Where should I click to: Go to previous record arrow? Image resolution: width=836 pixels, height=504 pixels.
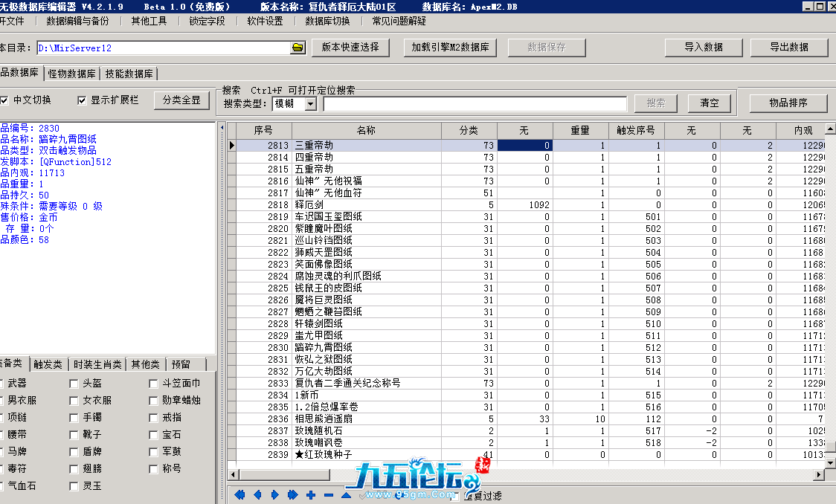[257, 494]
